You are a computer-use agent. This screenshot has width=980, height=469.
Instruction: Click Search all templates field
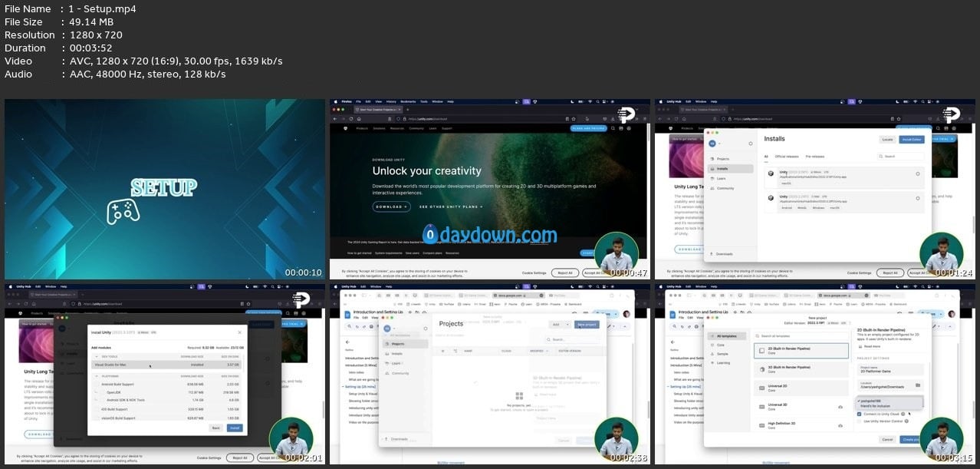[801, 336]
